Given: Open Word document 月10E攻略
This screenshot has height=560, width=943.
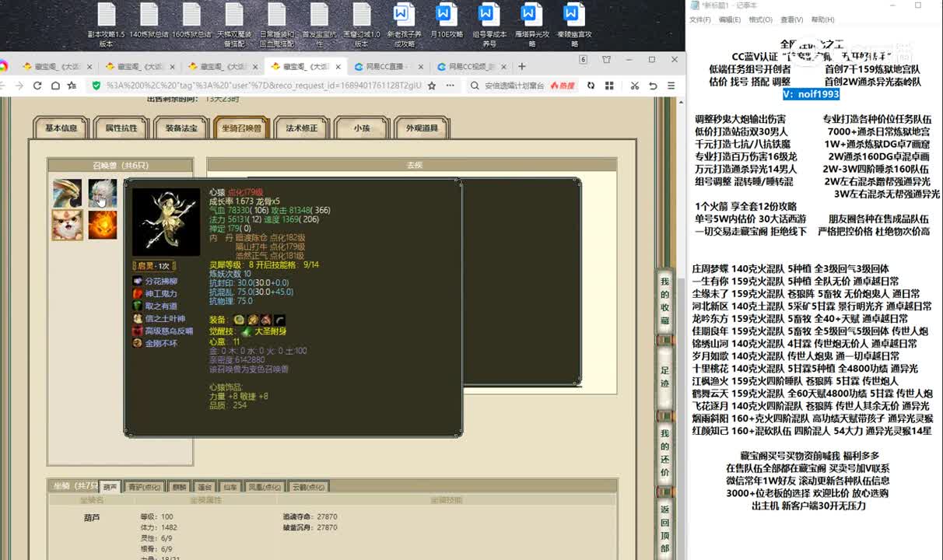Looking at the screenshot, I should point(447,20).
